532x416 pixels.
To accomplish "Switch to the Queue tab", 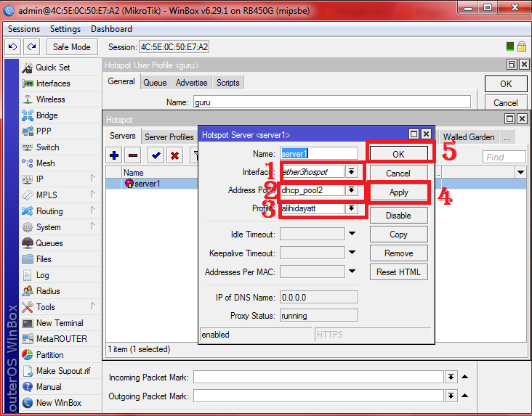I will [x=155, y=83].
